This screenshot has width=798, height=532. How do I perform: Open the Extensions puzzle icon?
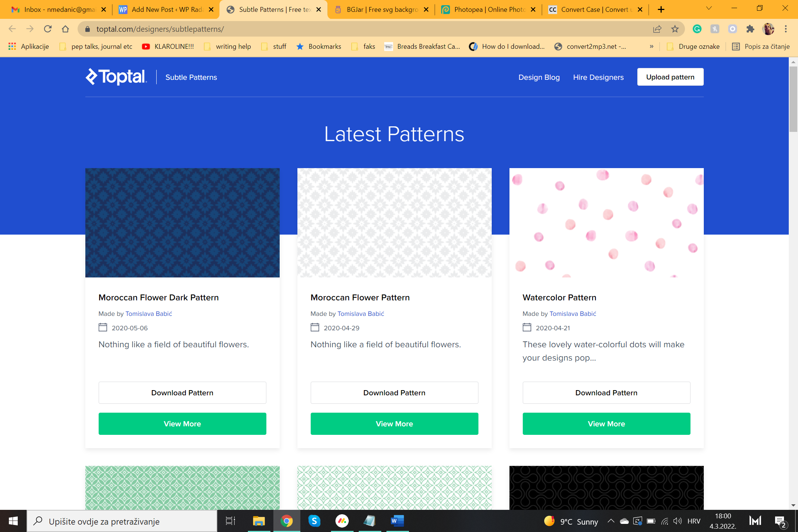click(x=750, y=29)
